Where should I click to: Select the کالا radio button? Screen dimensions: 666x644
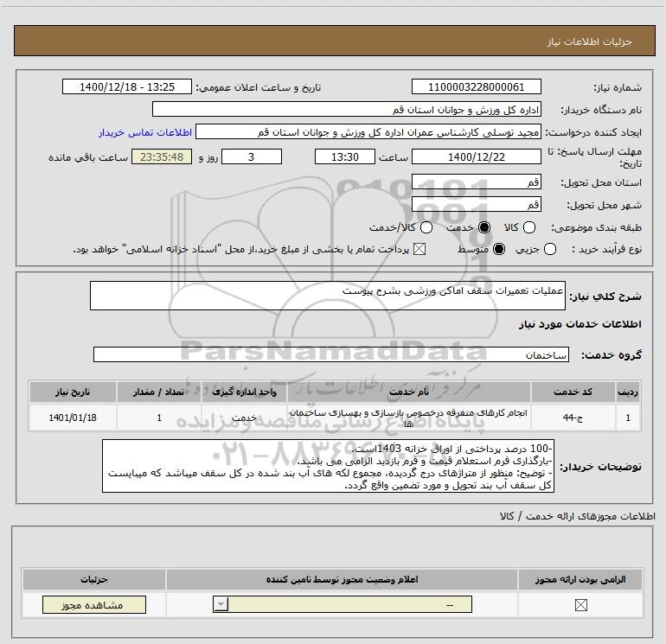coord(529,227)
